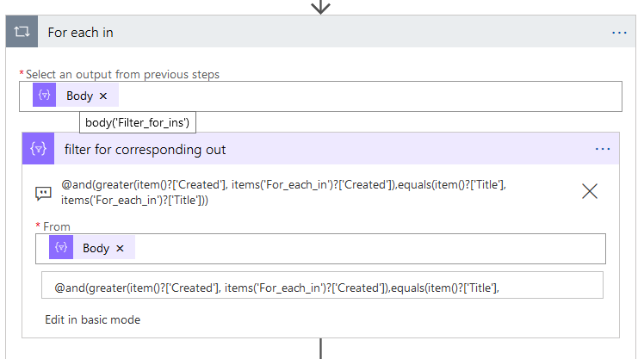644x359 pixels.
Task: Remove the Body token from the From field
Action: click(120, 249)
